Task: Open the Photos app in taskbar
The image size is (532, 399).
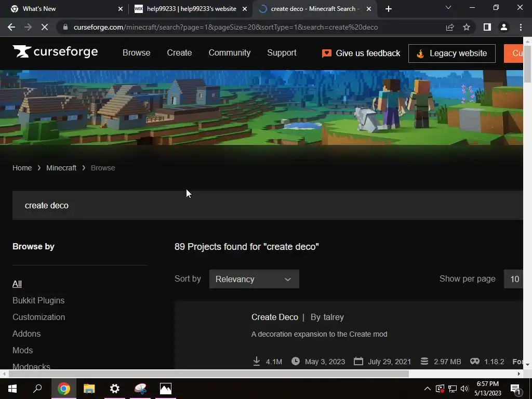Action: [x=166, y=389]
